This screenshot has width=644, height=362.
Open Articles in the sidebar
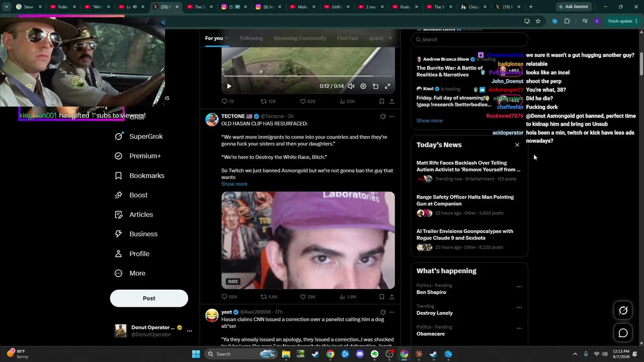click(x=134, y=215)
